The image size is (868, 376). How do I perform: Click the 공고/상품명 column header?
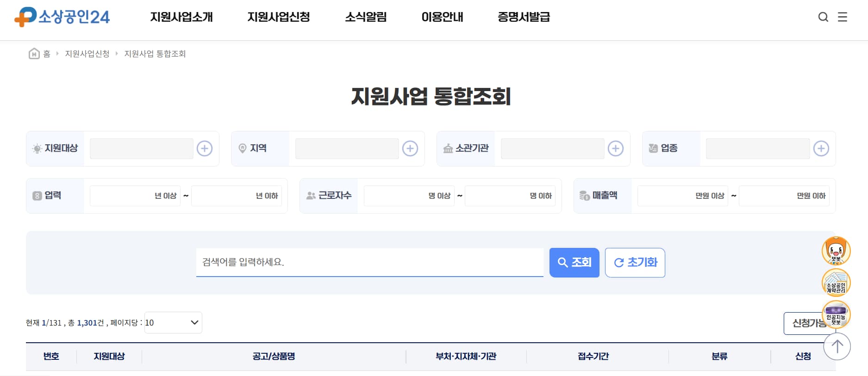(274, 356)
